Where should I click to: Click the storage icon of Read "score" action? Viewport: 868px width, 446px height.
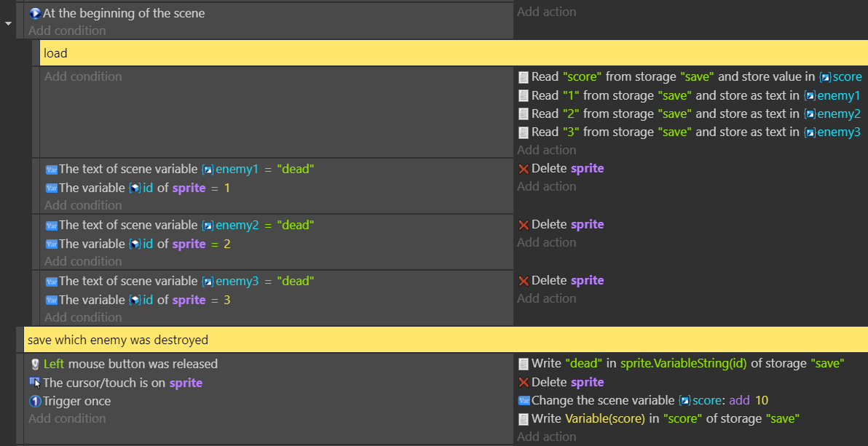click(523, 77)
